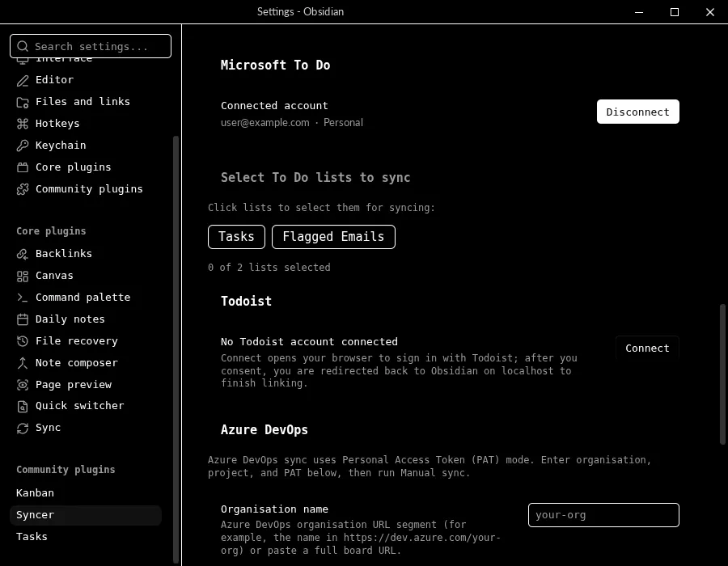This screenshot has width=728, height=566.
Task: Click the "0 of 2 lists selected" text
Action: (269, 267)
